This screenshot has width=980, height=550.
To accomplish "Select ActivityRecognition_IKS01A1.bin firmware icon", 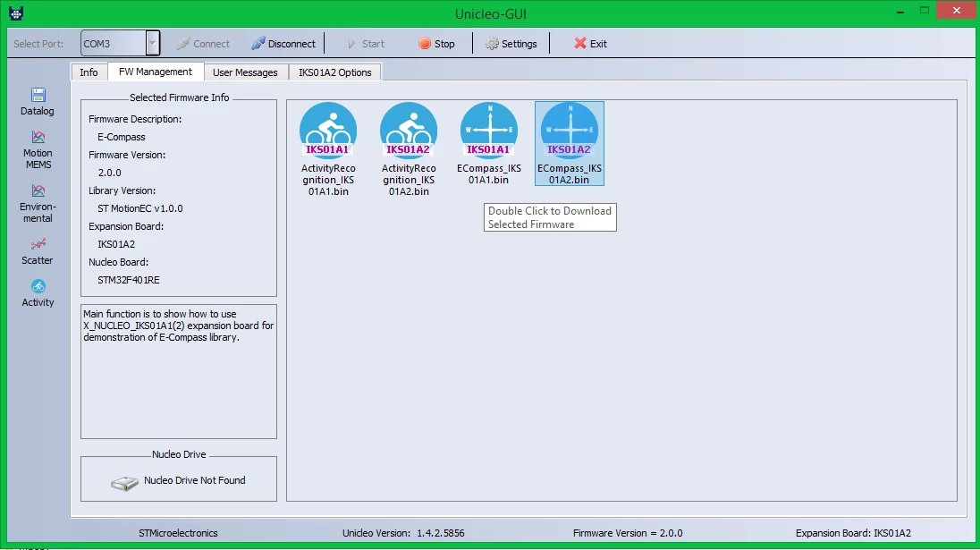I will 328,149.
